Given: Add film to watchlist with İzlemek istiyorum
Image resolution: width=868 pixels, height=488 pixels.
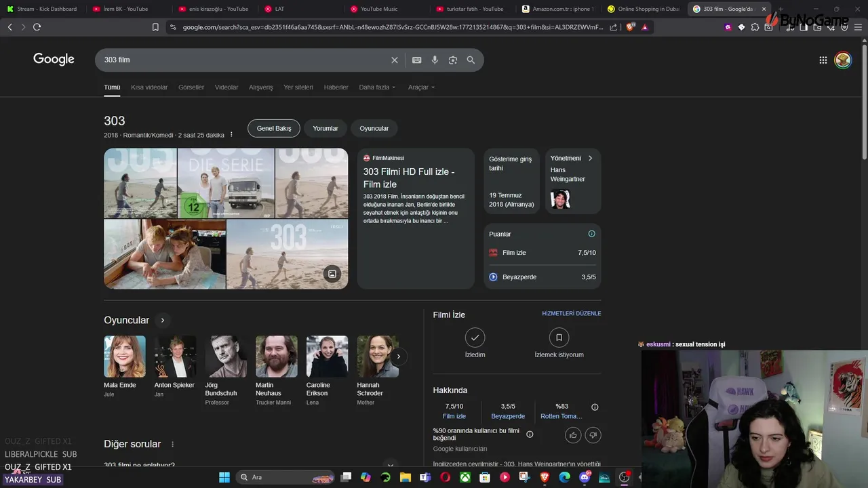Looking at the screenshot, I should [559, 344].
